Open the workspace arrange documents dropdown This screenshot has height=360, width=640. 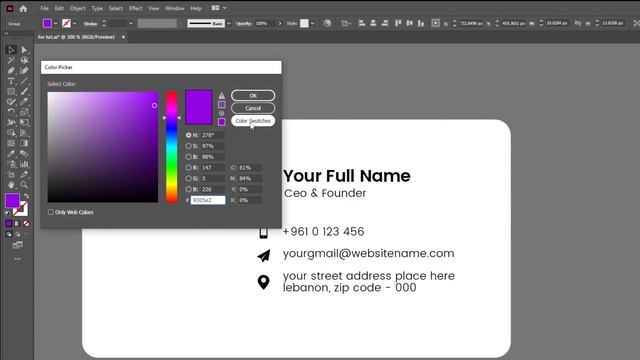point(219,8)
